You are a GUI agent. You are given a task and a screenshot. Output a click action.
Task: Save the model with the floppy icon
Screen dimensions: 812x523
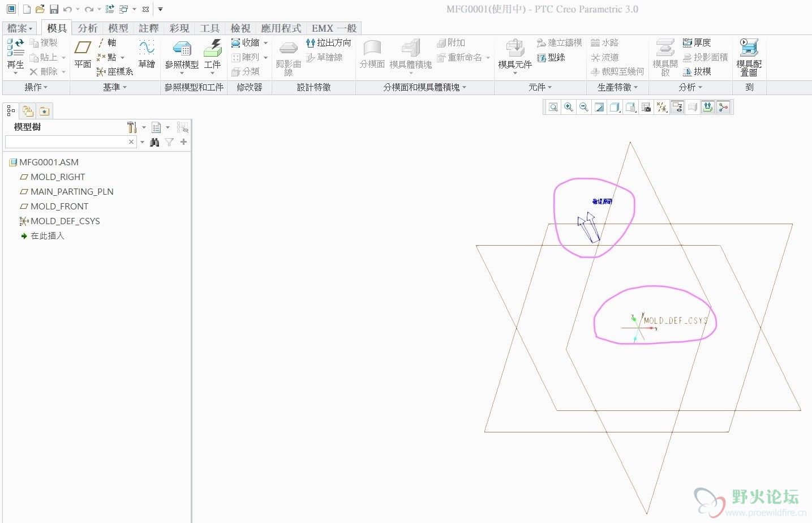coord(54,9)
